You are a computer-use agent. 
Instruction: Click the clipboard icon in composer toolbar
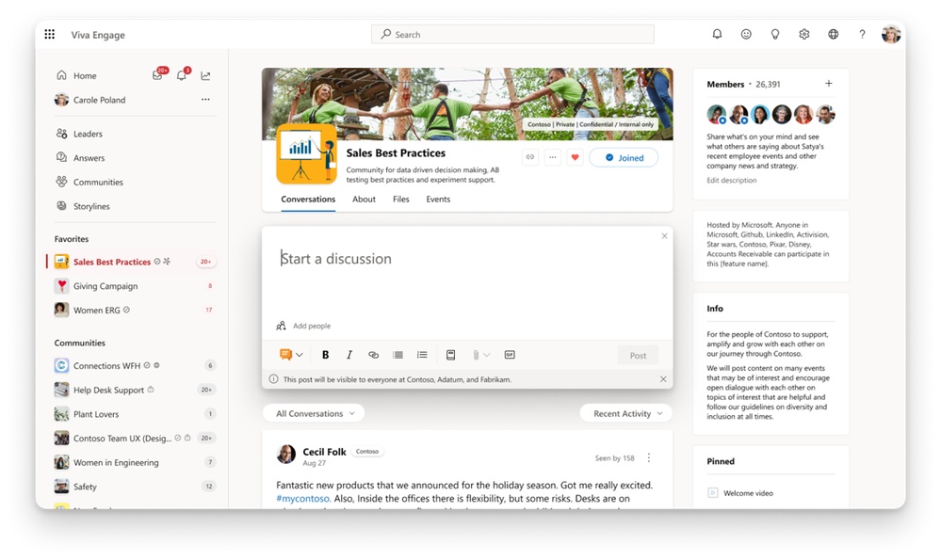point(450,355)
